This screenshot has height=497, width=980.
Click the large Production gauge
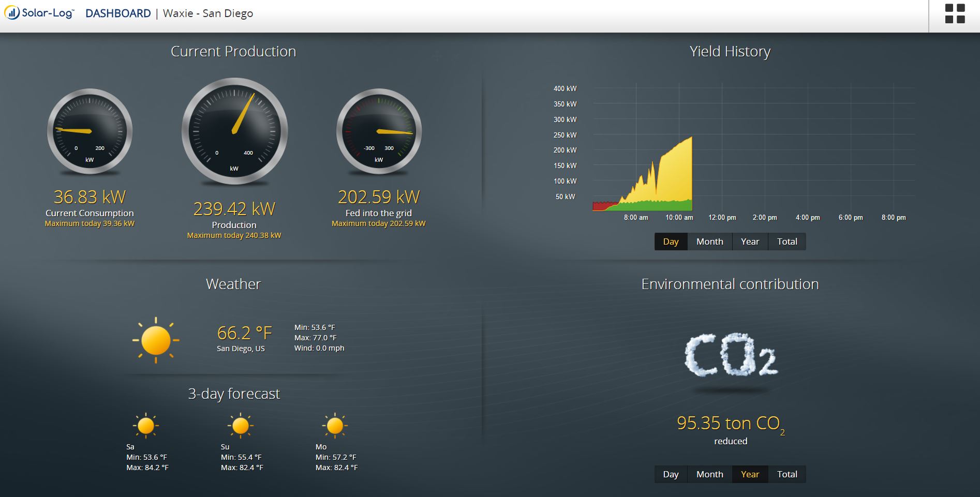point(234,131)
